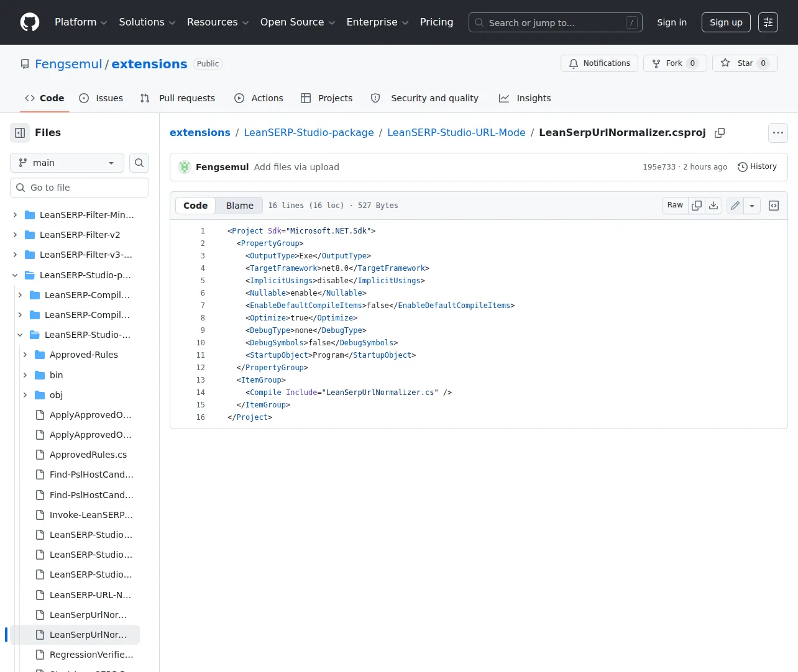The image size is (798, 672).
Task: Expand the Open Source menu
Action: tap(298, 22)
